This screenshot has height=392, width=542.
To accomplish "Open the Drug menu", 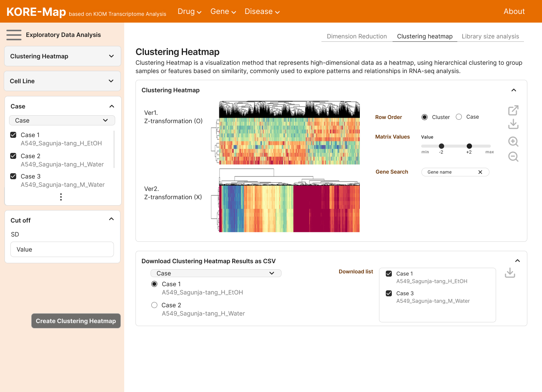I will 189,12.
